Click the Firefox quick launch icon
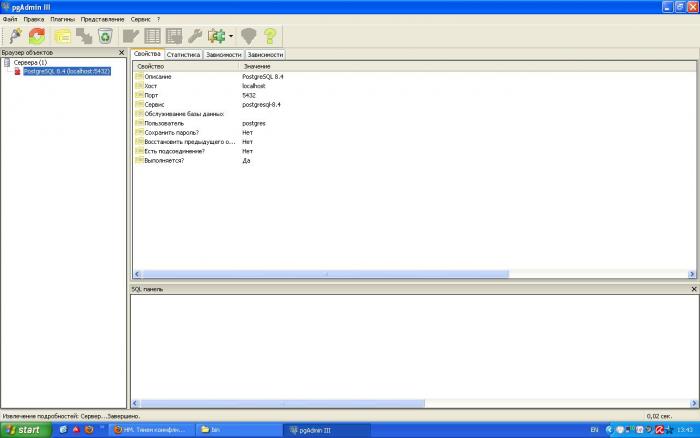Screen dimensions: 700x438 (x=89, y=430)
